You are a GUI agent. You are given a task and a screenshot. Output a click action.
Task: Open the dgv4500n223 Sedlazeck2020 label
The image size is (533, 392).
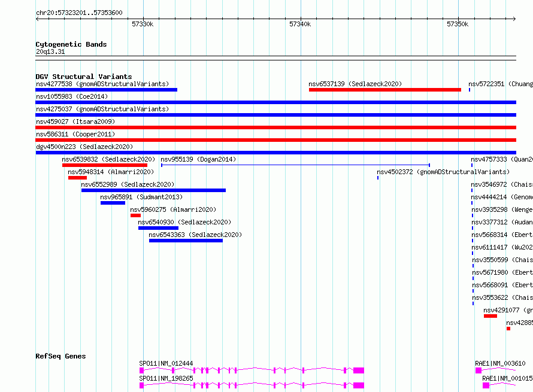[x=84, y=147]
